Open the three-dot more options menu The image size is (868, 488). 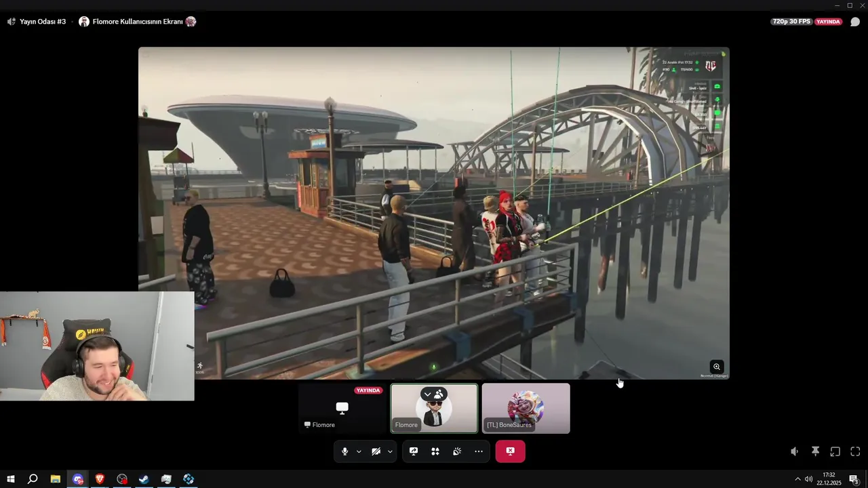(x=479, y=451)
